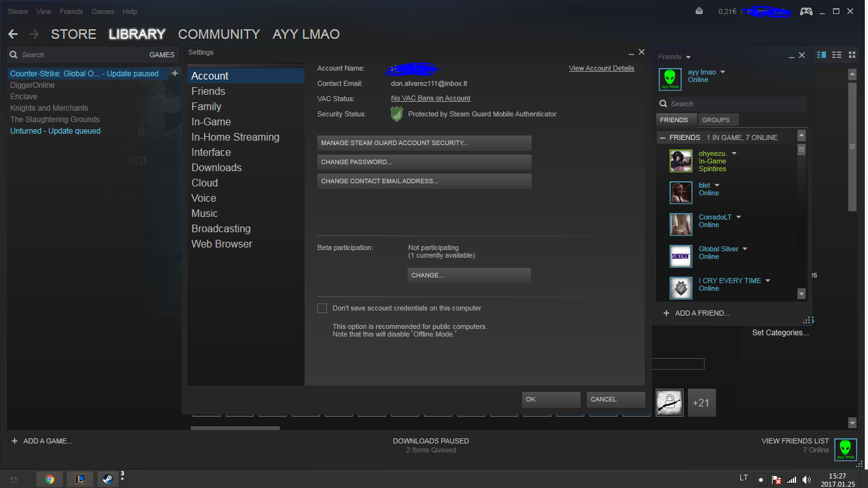
Task: Click the beta participation CHANGE button
Action: click(x=469, y=275)
